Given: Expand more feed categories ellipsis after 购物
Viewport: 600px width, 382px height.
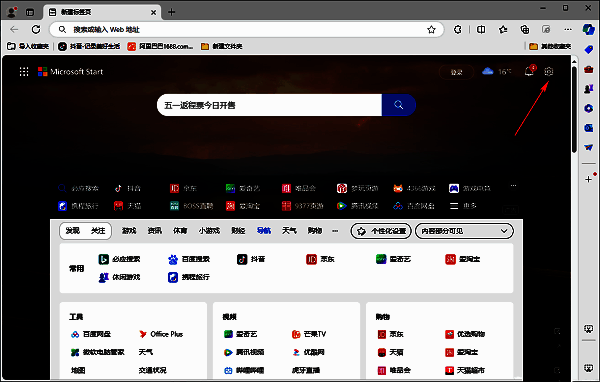Looking at the screenshot, I should pos(335,231).
